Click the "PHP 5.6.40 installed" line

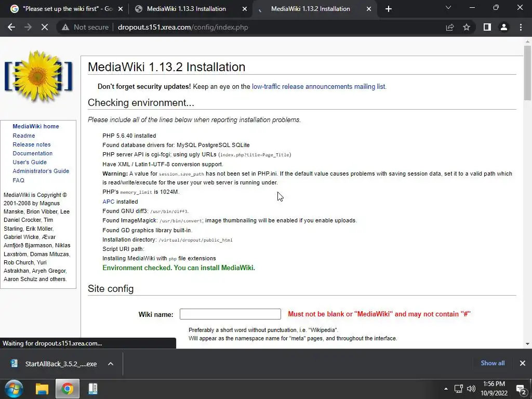pos(129,136)
